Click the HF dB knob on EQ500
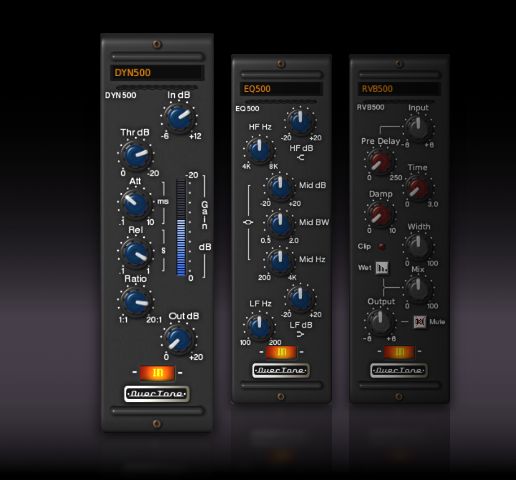 (300, 121)
